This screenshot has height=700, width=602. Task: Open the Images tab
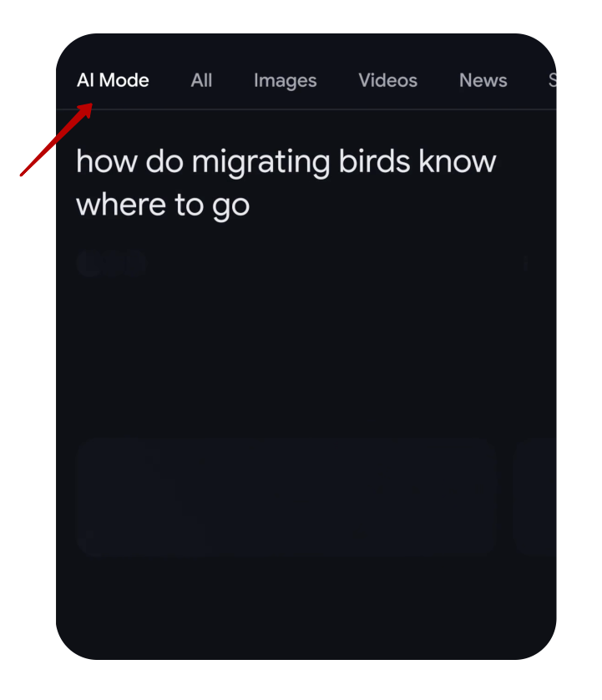coord(286,81)
